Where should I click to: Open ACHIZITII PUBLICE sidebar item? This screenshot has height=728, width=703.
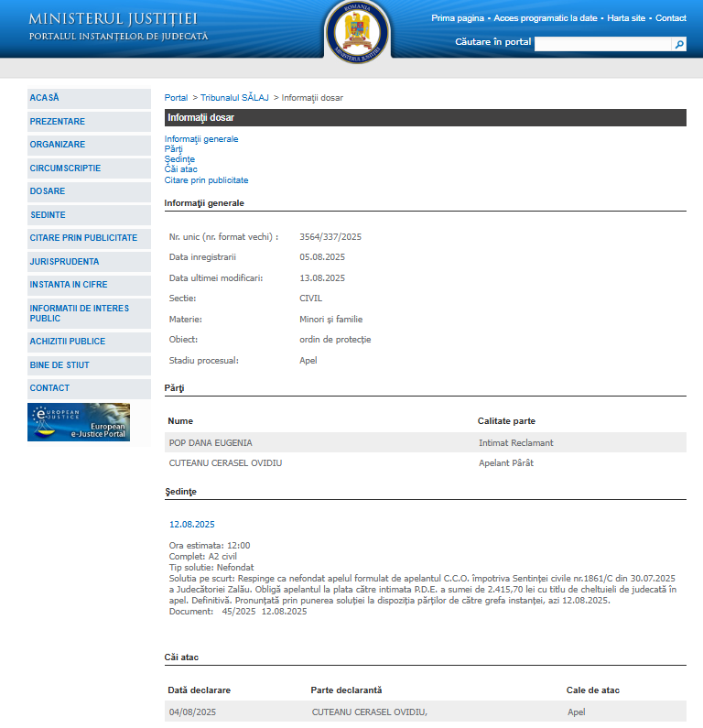point(89,342)
